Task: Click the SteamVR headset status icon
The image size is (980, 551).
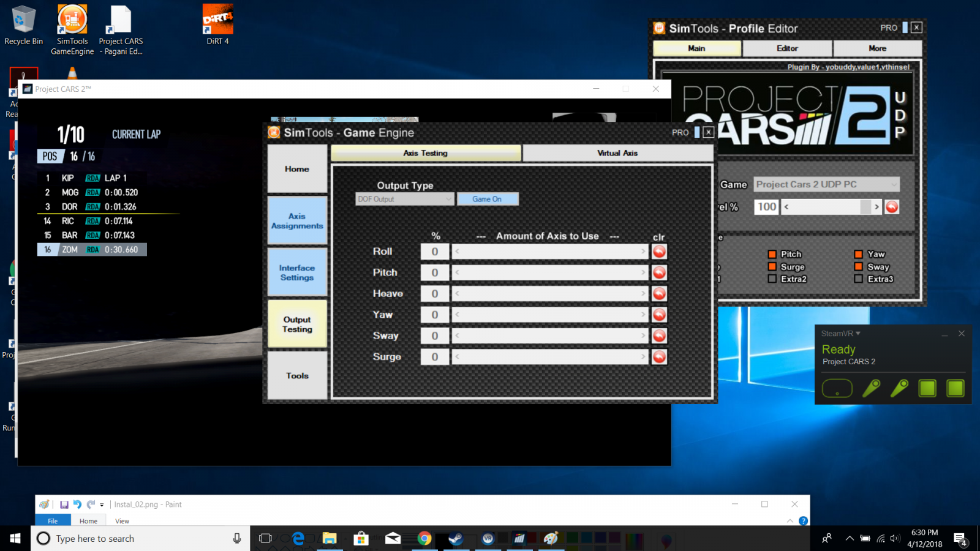Action: pos(837,388)
